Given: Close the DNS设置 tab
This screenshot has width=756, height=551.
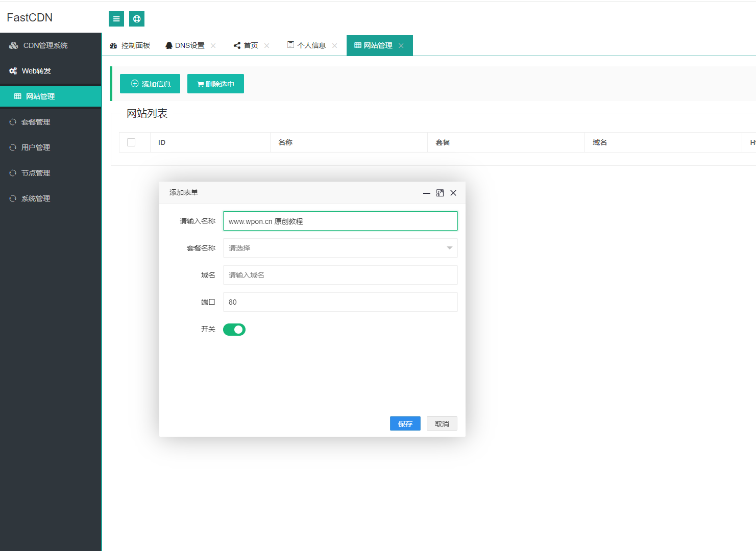Looking at the screenshot, I should click(213, 46).
